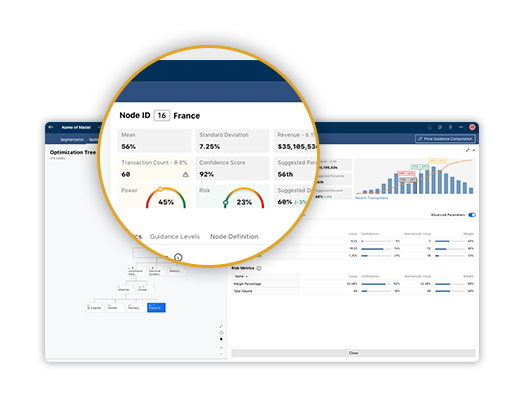Viewport: 517px width, 400px height.
Task: Adjust the weight slider for Margin Percentage
Action: [450, 284]
